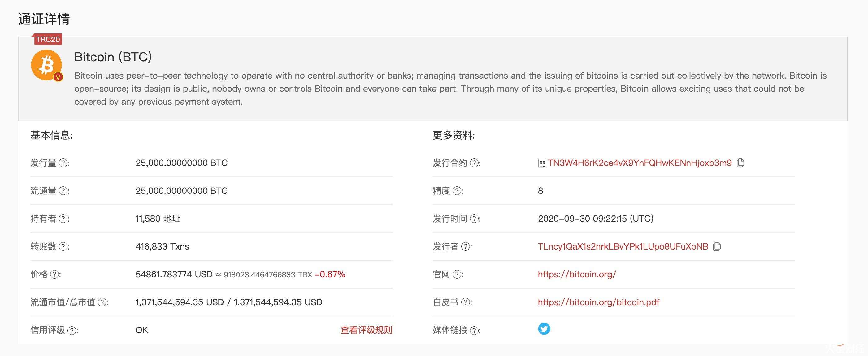The image size is (868, 356).
Task: Click the precision value 8
Action: coord(540,191)
